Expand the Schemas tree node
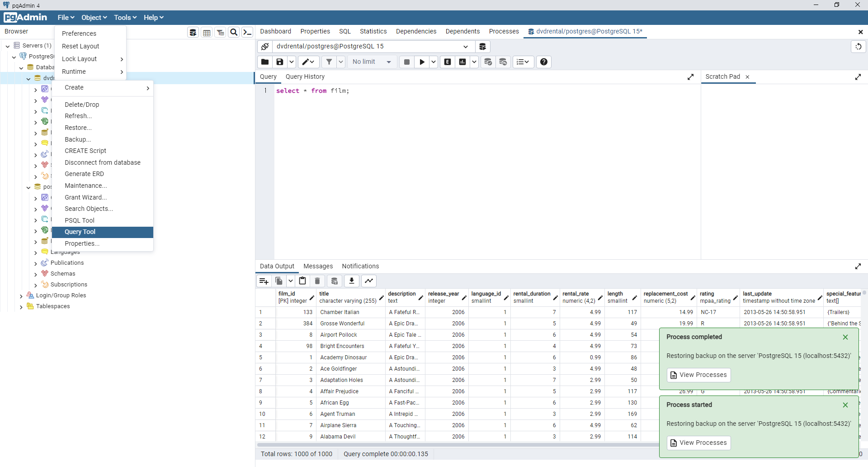 pos(36,274)
